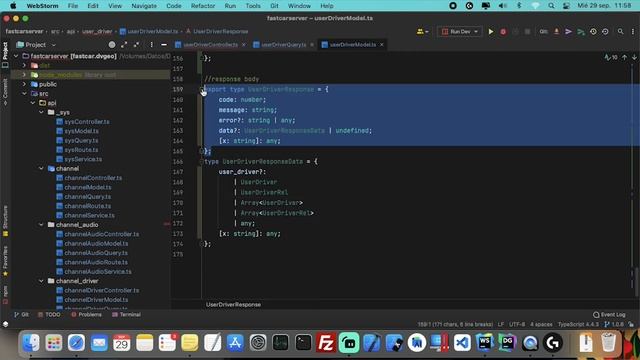640x360 pixels.
Task: Go to previous highlighted problem up arrow
Action: [x=624, y=58]
